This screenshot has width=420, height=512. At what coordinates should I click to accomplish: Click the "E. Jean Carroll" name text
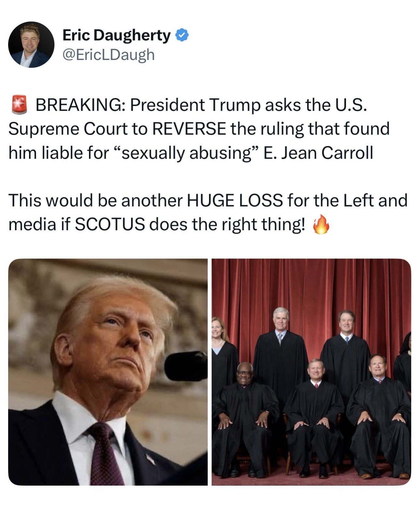[x=318, y=153]
